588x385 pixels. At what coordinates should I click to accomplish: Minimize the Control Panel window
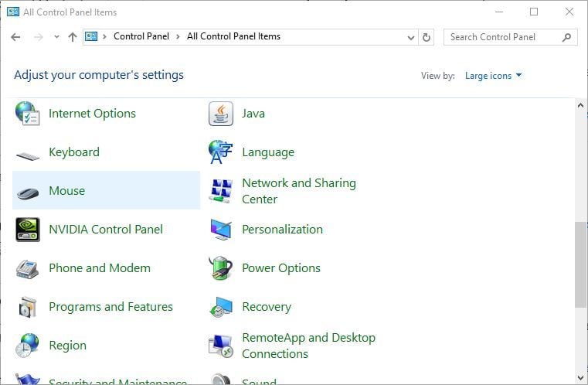(x=499, y=12)
